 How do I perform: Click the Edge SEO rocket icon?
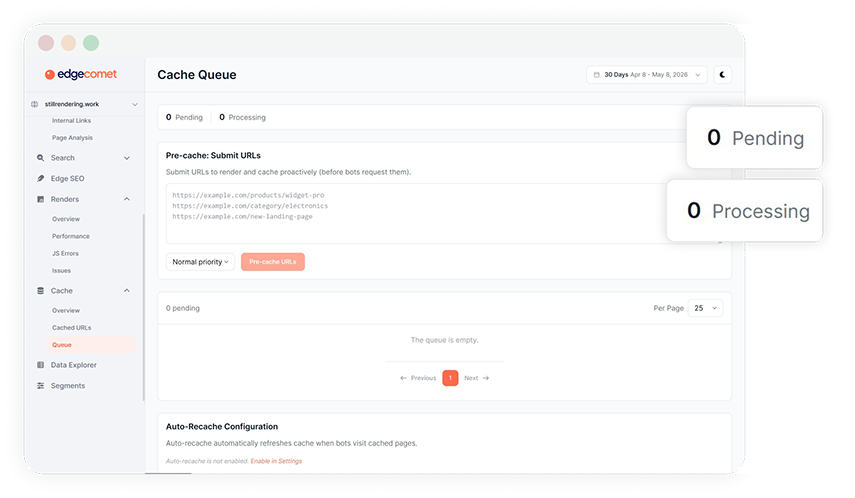pyautogui.click(x=40, y=178)
